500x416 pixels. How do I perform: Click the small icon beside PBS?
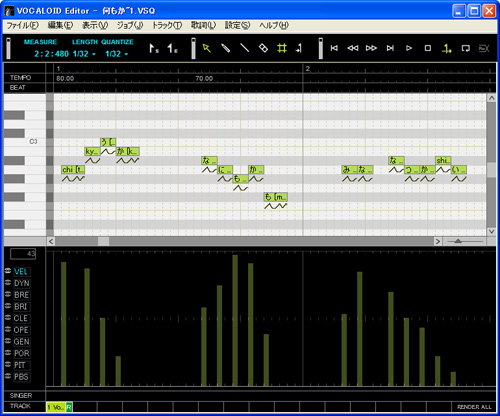8,376
